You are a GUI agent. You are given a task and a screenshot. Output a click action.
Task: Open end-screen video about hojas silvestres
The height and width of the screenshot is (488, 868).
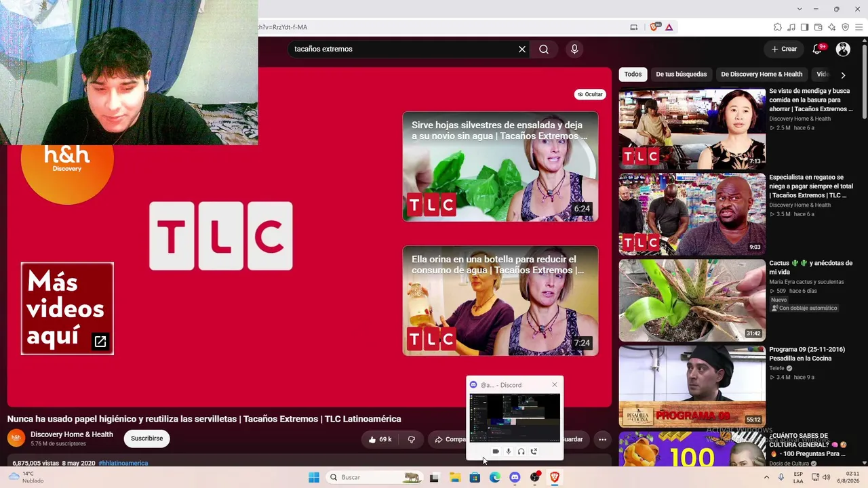500,167
